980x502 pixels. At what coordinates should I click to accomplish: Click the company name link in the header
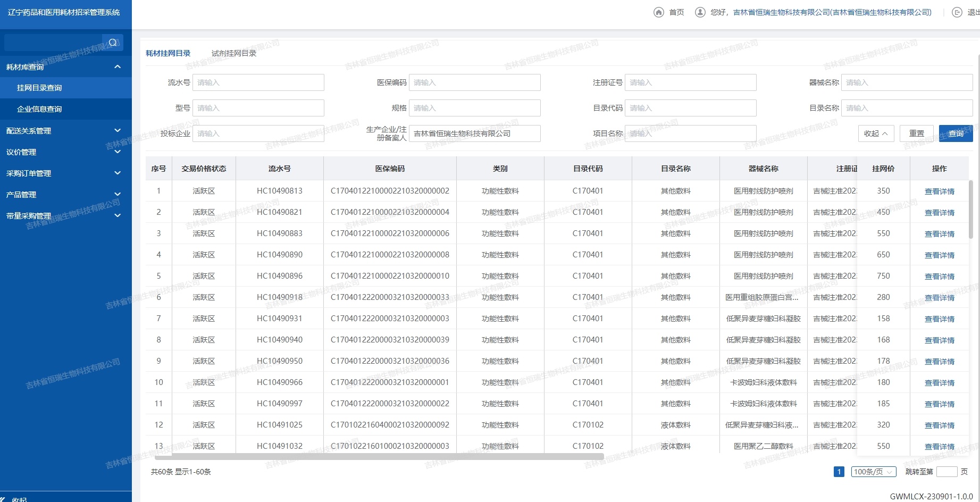coord(832,12)
